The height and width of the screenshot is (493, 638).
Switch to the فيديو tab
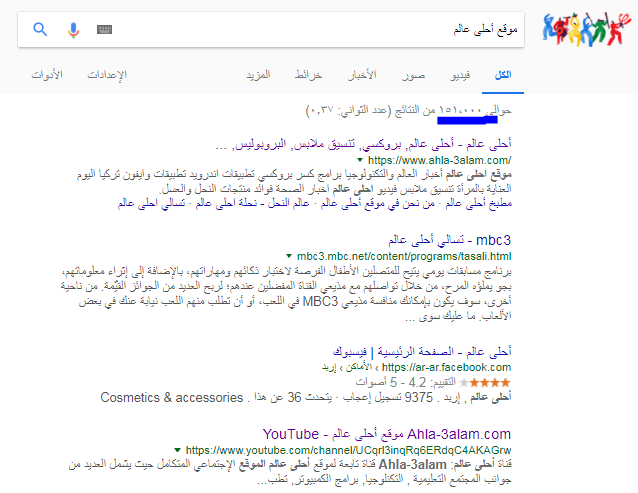tap(460, 75)
